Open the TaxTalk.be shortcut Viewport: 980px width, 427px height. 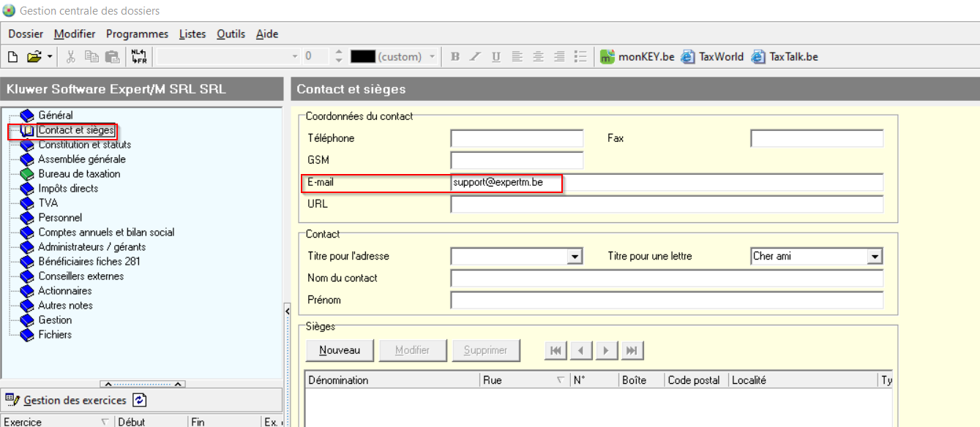(x=785, y=56)
